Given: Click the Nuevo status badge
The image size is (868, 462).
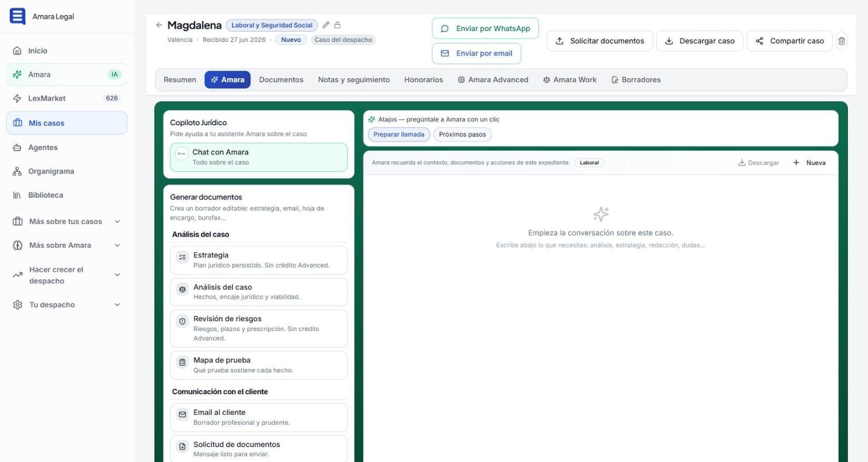Looking at the screenshot, I should 290,40.
